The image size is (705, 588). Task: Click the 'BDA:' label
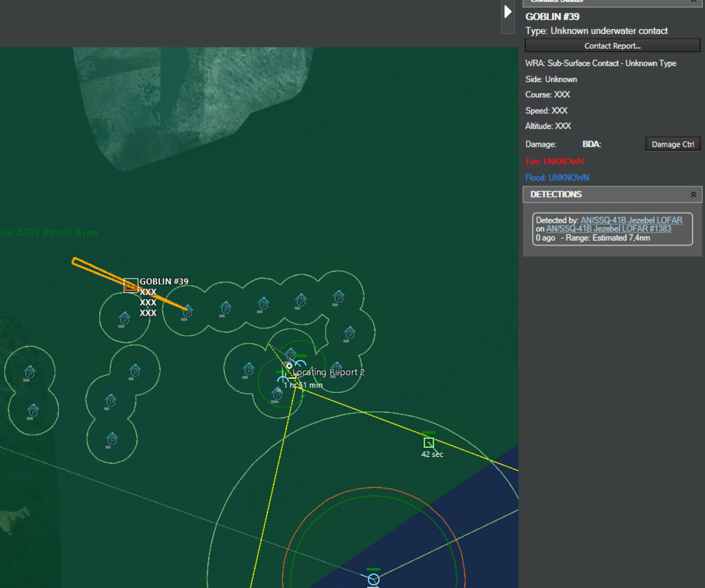point(592,144)
